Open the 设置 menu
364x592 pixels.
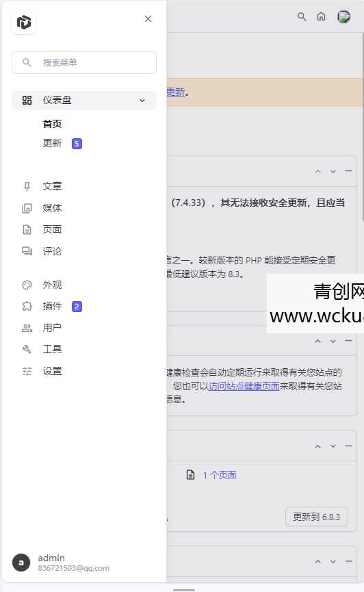[52, 371]
